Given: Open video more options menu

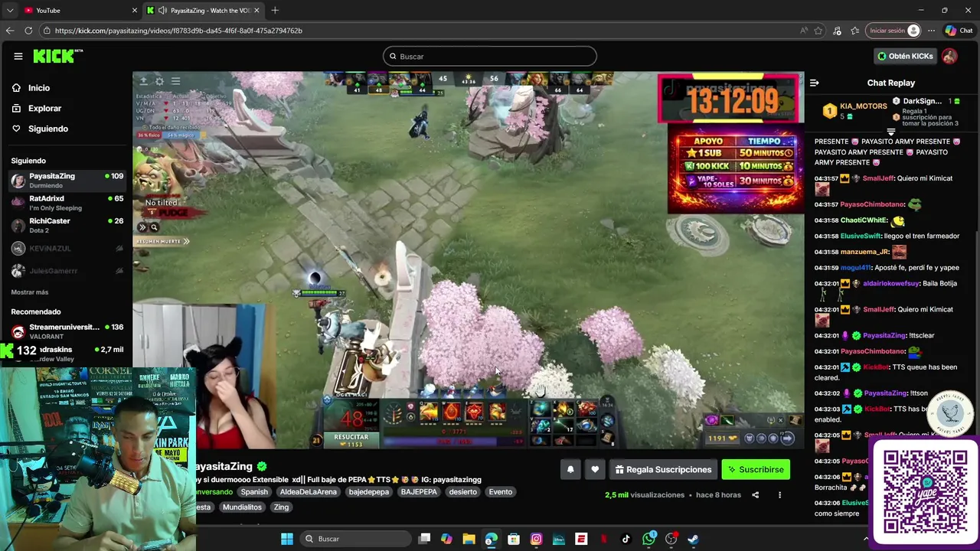Looking at the screenshot, I should pyautogui.click(x=779, y=495).
